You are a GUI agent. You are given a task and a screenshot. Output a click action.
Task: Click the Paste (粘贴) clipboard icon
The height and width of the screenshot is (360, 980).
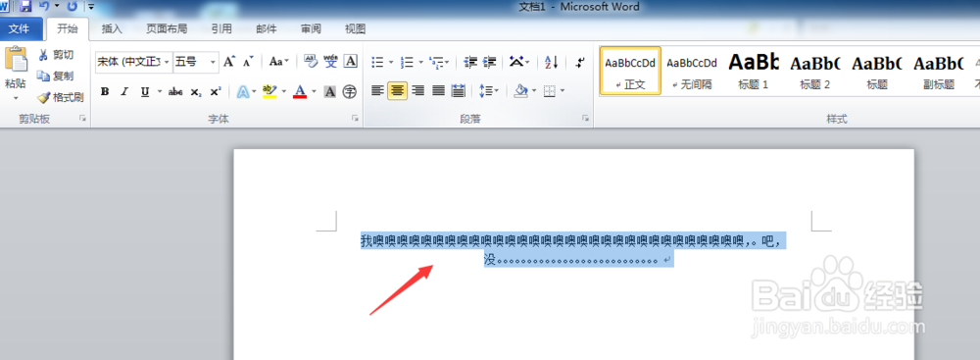click(x=16, y=60)
